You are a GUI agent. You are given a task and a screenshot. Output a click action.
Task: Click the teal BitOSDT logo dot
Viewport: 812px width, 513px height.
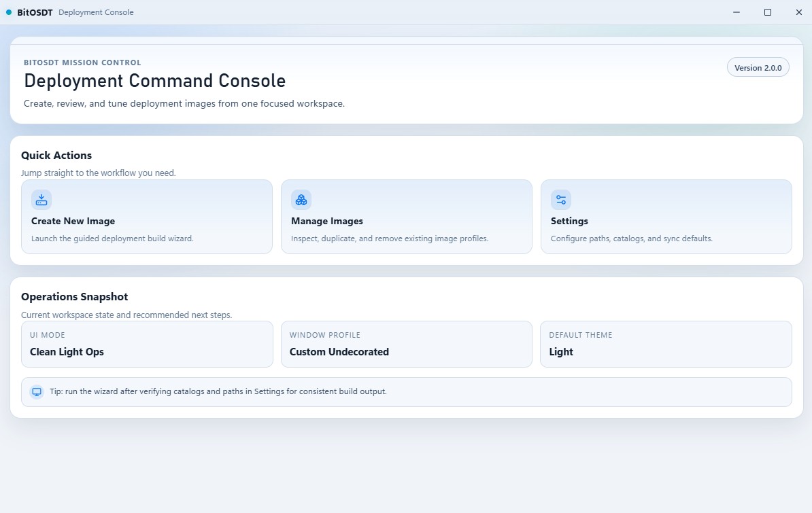[x=9, y=12]
